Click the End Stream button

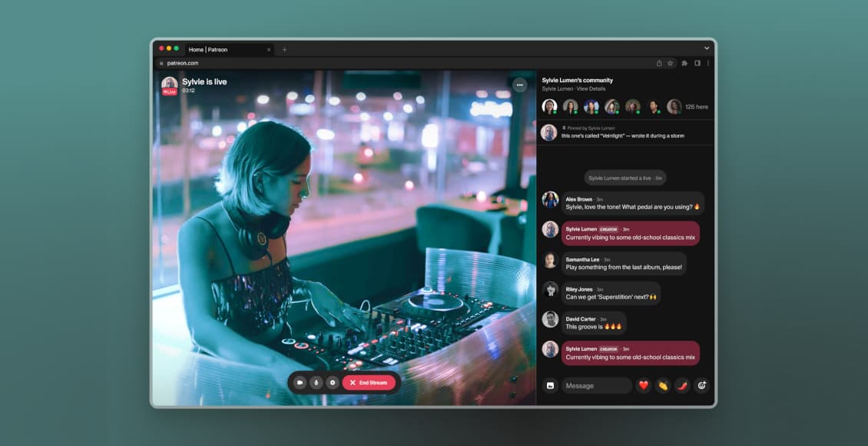(x=369, y=382)
